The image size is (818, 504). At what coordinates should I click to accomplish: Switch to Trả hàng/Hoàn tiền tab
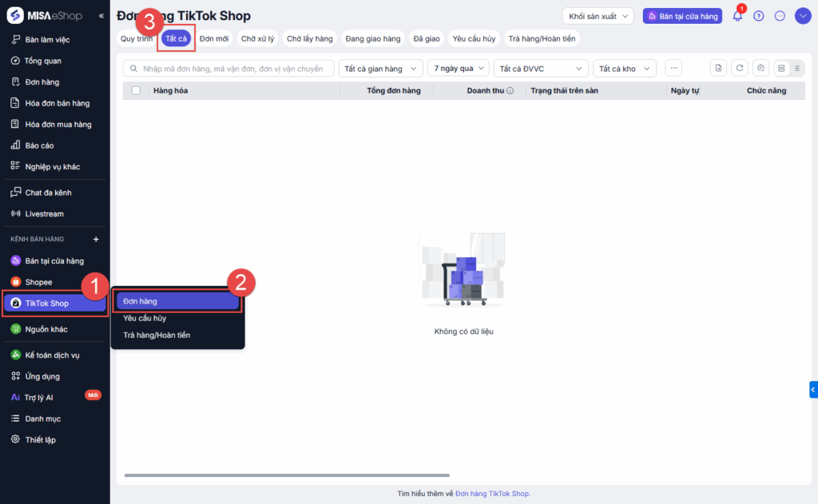pos(542,38)
